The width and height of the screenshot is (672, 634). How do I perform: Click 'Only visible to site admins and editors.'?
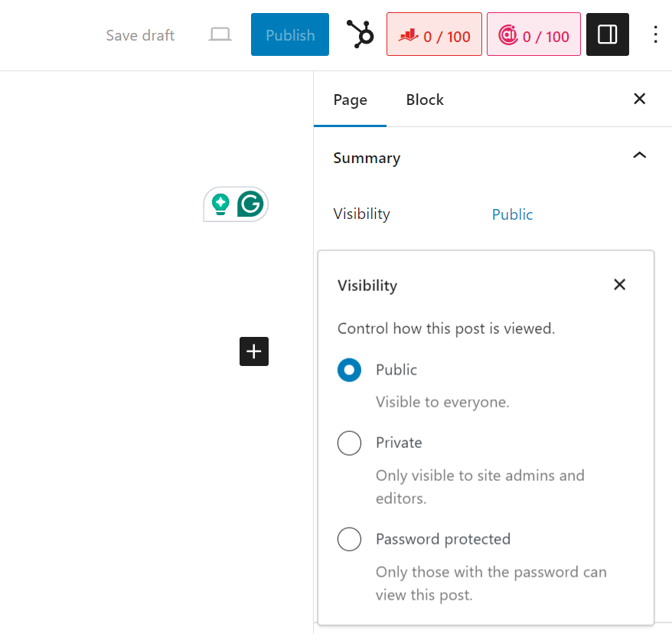pyautogui.click(x=480, y=487)
